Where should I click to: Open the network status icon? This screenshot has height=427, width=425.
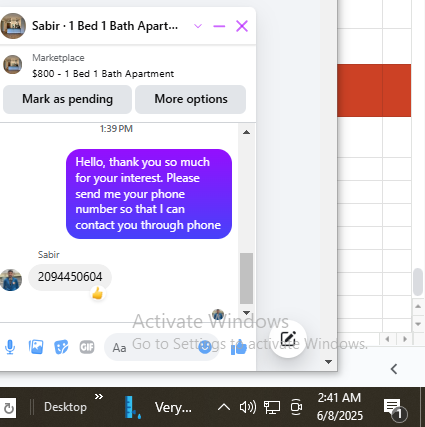[x=272, y=407]
